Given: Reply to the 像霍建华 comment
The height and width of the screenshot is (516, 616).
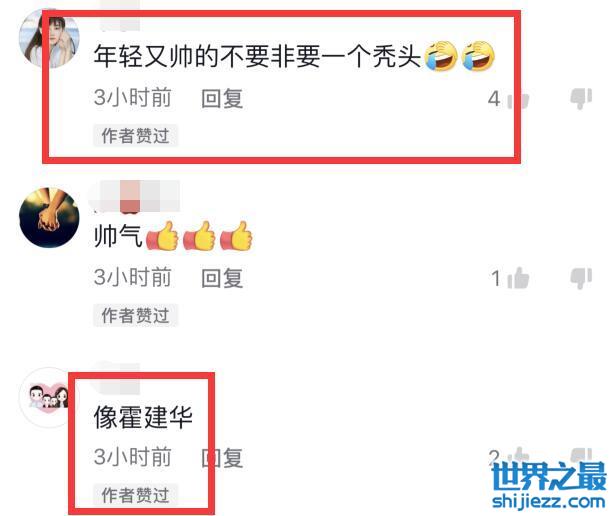Looking at the screenshot, I should [x=222, y=457].
